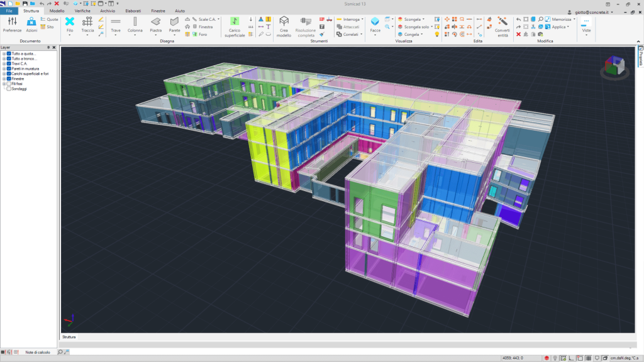Switch to the Elaborati ribbon tab
The height and width of the screenshot is (362, 644).
tap(133, 11)
